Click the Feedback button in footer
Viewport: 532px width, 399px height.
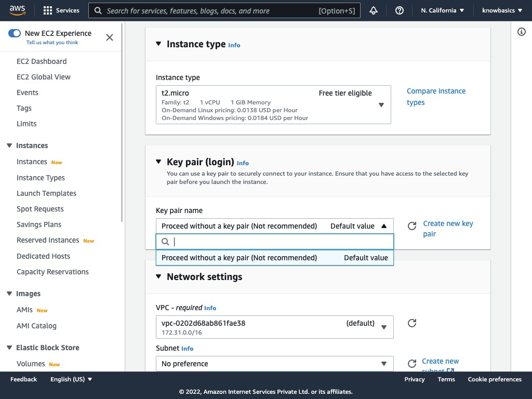click(x=24, y=379)
